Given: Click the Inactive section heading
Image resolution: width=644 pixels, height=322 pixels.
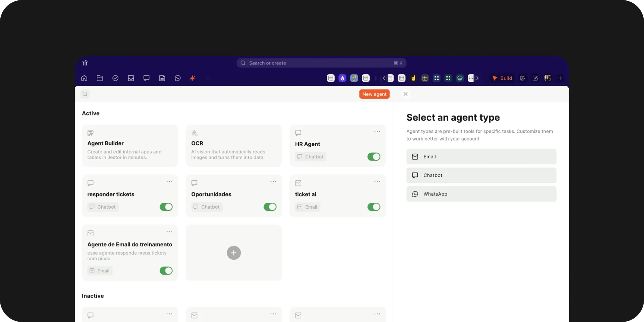Looking at the screenshot, I should [x=93, y=296].
